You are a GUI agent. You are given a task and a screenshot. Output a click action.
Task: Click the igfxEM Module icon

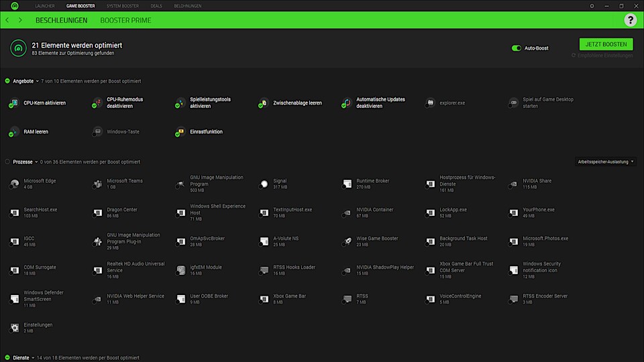click(180, 269)
